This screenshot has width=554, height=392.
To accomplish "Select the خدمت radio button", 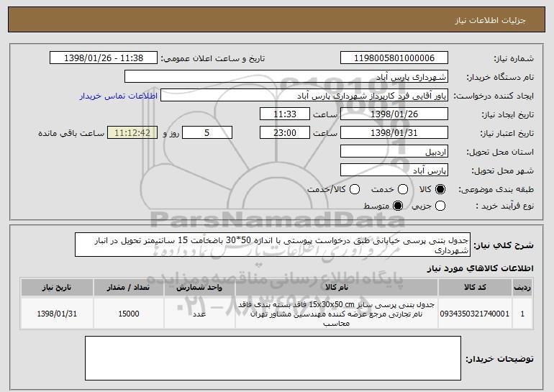I will tap(403, 190).
